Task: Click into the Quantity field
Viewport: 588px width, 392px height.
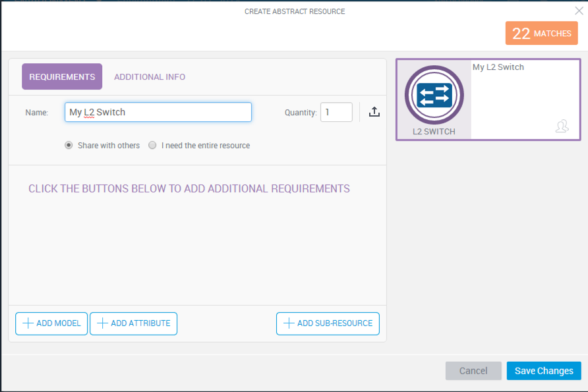Action: 336,112
